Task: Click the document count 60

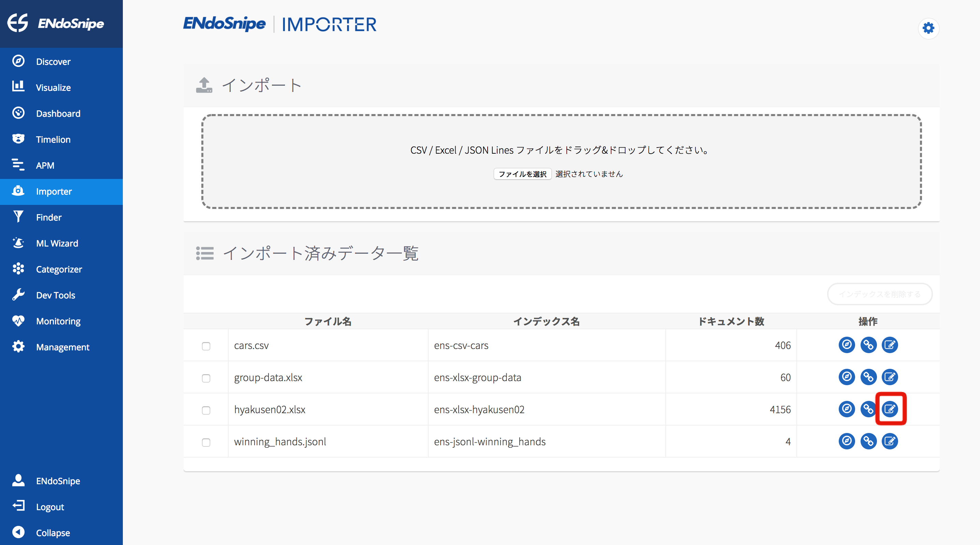Action: coord(786,378)
